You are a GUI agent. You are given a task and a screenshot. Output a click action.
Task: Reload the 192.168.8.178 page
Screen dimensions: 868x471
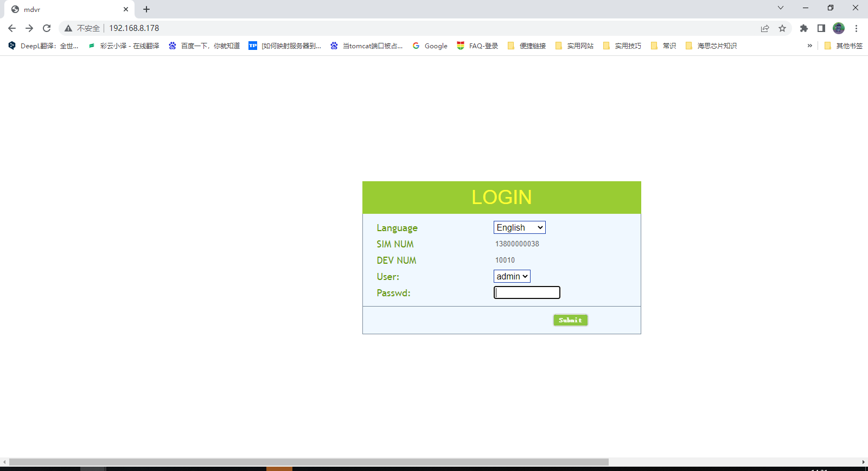47,28
